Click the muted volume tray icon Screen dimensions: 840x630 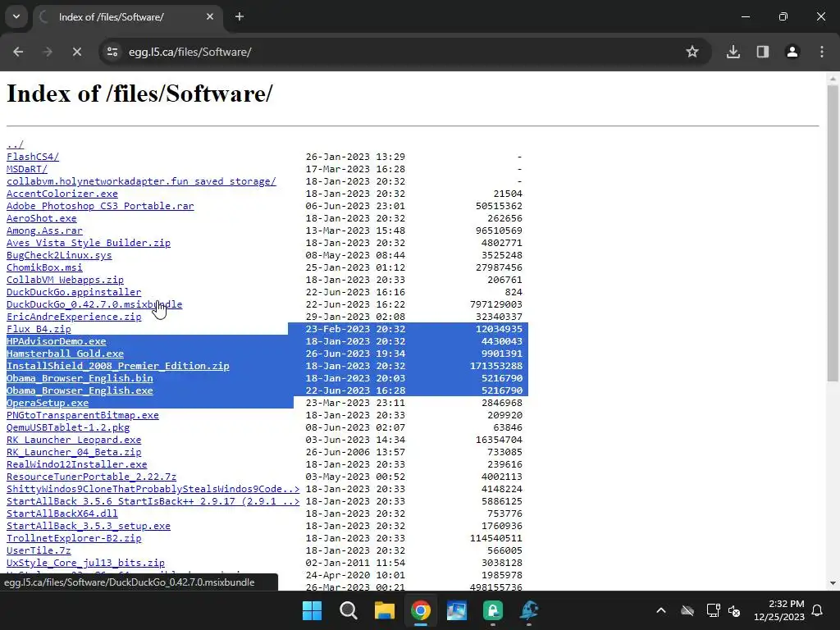click(x=734, y=610)
